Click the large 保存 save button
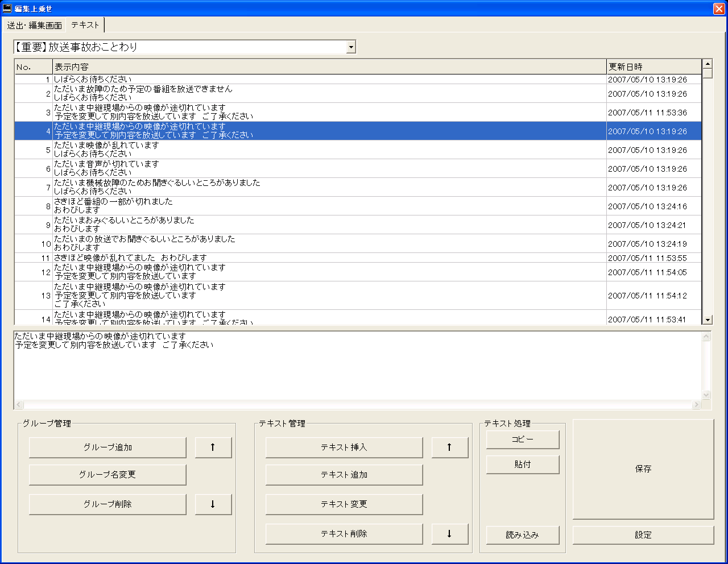This screenshot has width=728, height=564. 643,469
